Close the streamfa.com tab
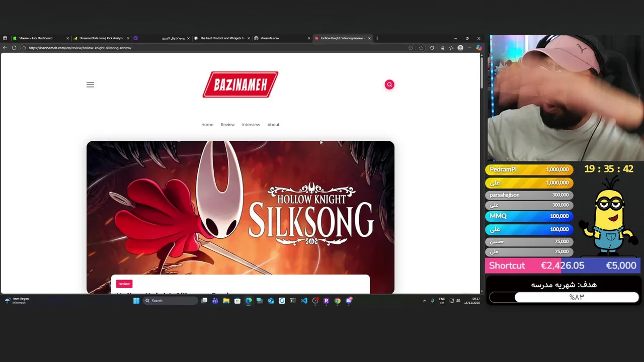The width and height of the screenshot is (644, 362). [309, 38]
